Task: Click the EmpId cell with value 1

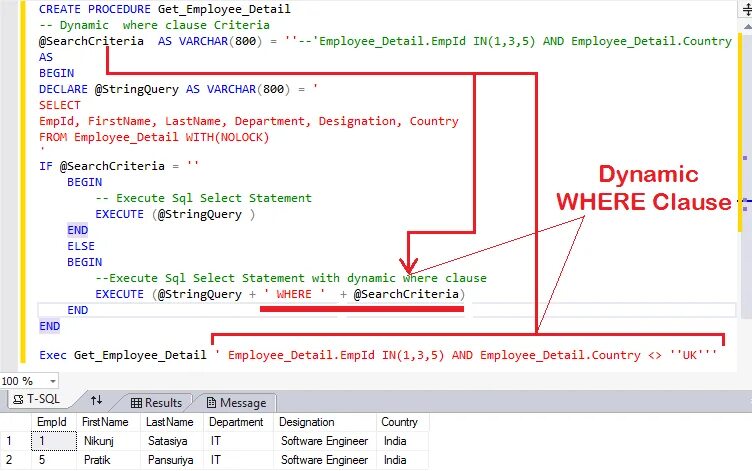Action: 53,441
